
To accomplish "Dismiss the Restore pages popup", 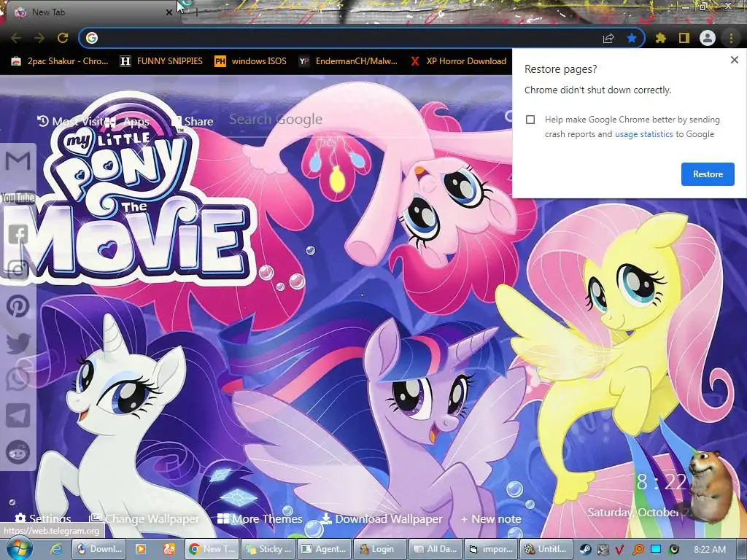I will [734, 60].
